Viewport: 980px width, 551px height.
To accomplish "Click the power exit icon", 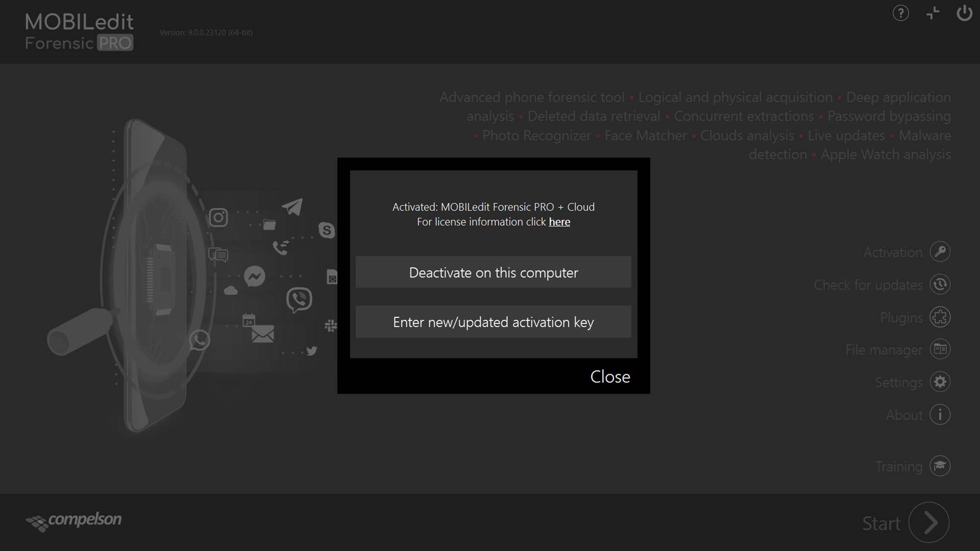I will [964, 13].
